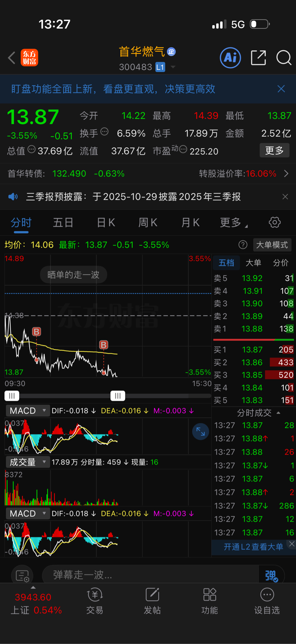Tap the 买1 13.87 order row
The image size is (296, 644).
click(254, 350)
